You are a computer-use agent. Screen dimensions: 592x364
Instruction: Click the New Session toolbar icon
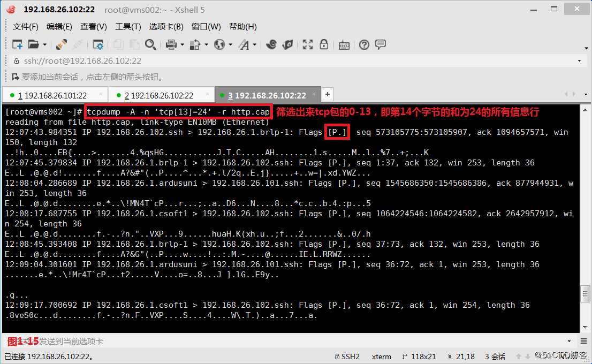click(x=17, y=44)
